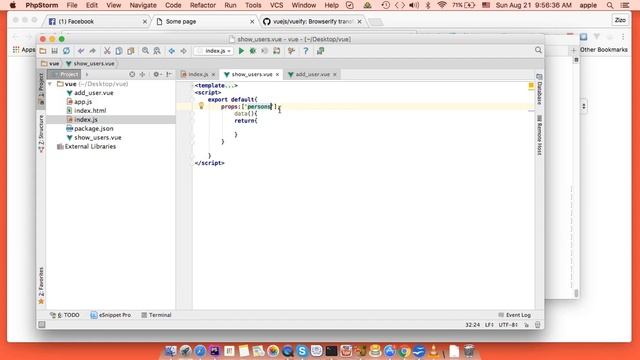Close the index.js editor tab
Image resolution: width=640 pixels, height=360 pixels.
coord(213,74)
